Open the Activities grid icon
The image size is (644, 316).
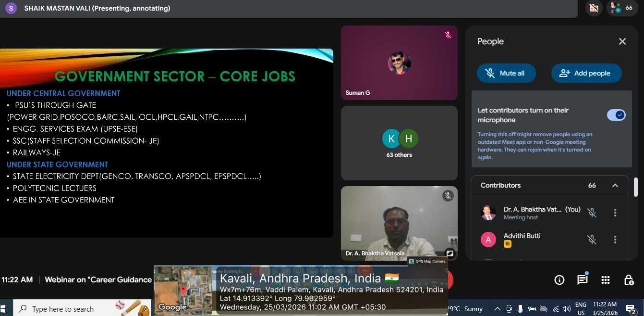pyautogui.click(x=606, y=280)
